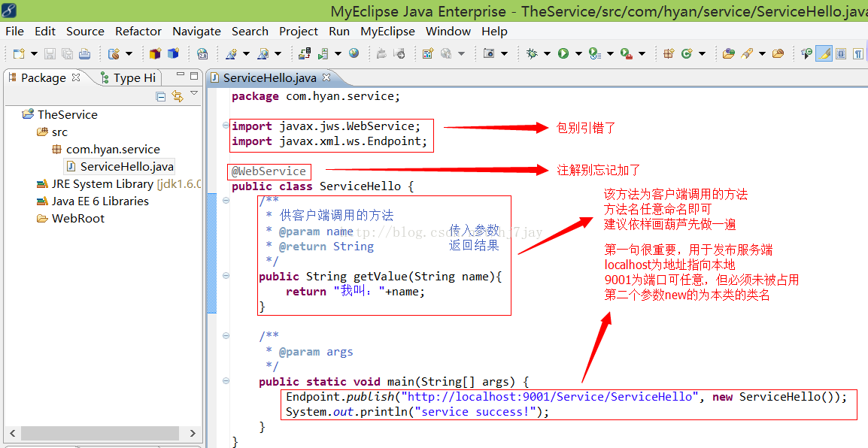
Task: Toggle Mark Occurrences highlighter button
Action: click(x=824, y=53)
